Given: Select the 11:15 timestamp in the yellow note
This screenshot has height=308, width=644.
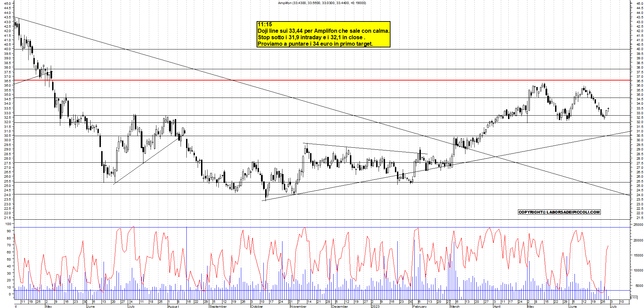Looking at the screenshot, I should pos(265,24).
